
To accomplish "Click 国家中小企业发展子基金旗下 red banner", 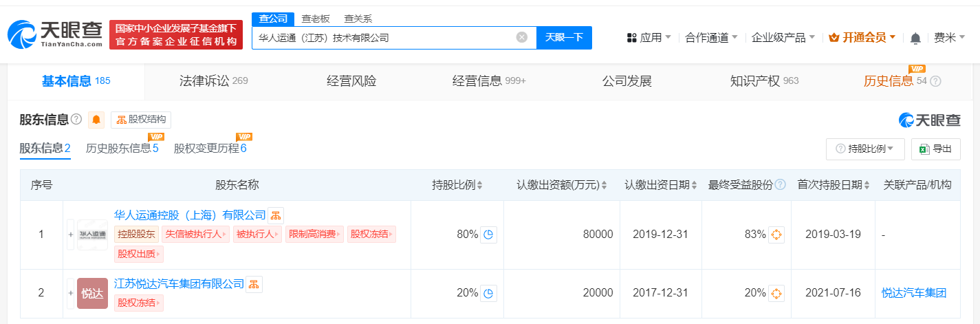I will [x=176, y=34].
